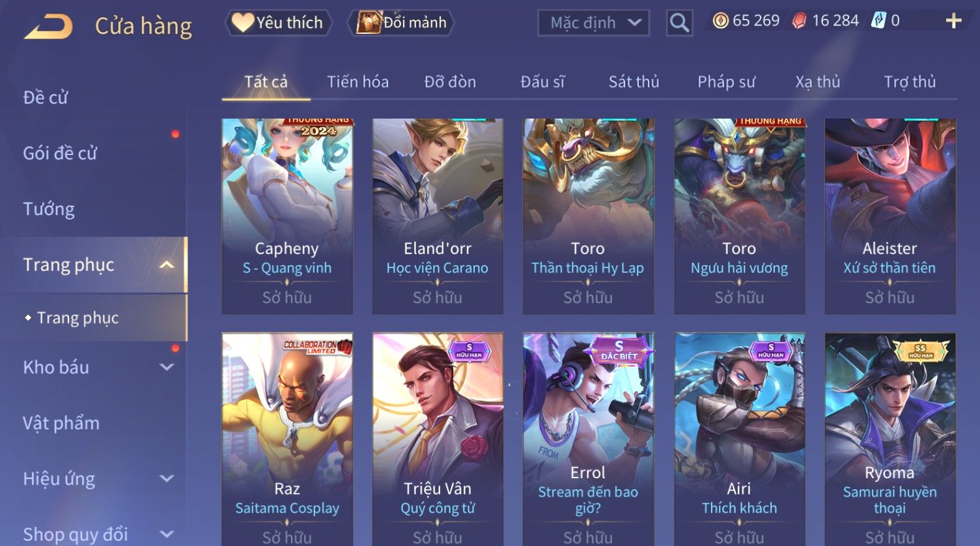Screen dimensions: 980x546
Task: Expand the Hiệu ứng sidebar section
Action: 167,478
